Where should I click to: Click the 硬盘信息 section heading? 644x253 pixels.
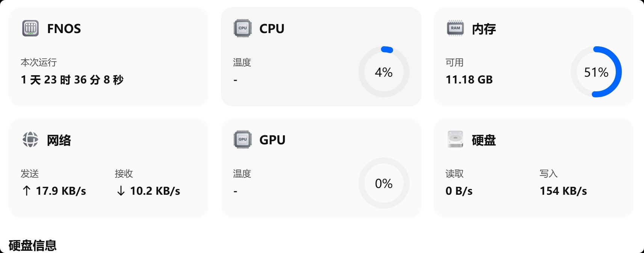pyautogui.click(x=33, y=245)
